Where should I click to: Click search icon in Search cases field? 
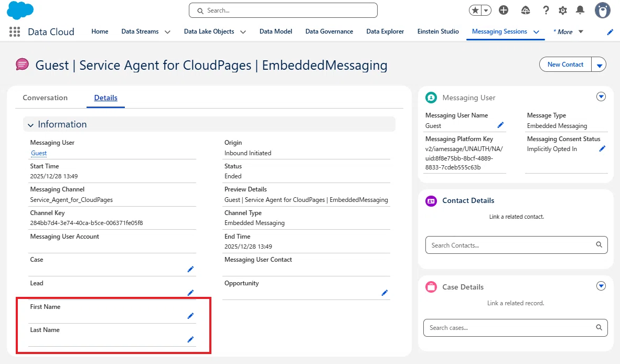[x=599, y=327]
